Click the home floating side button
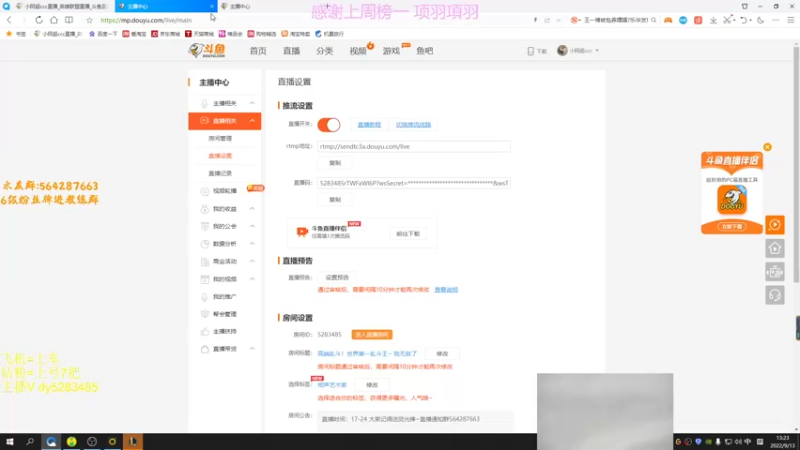Screen dimensions: 800x450 (774, 248)
